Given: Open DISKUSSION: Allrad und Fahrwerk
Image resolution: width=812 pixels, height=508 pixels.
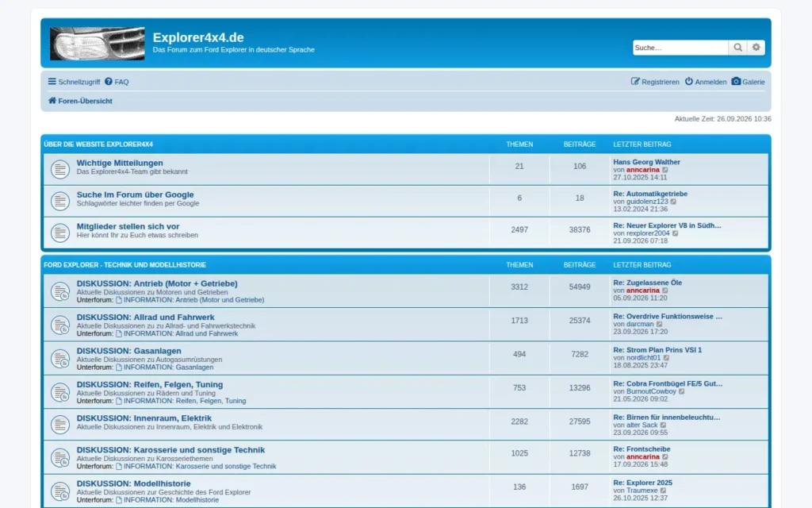Looking at the screenshot, I should (146, 317).
